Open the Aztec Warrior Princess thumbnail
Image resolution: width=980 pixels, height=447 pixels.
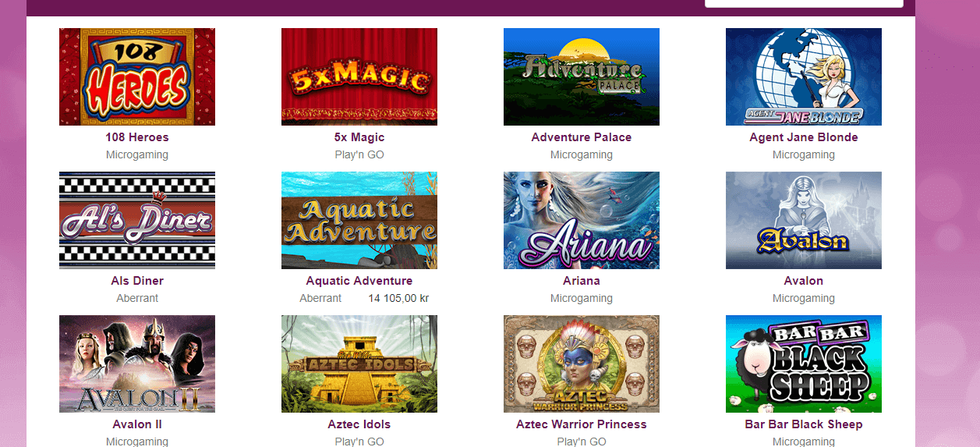tap(582, 364)
